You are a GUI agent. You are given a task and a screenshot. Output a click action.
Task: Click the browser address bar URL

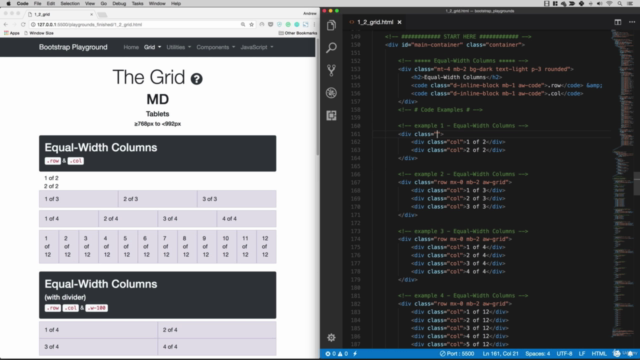[x=89, y=24]
